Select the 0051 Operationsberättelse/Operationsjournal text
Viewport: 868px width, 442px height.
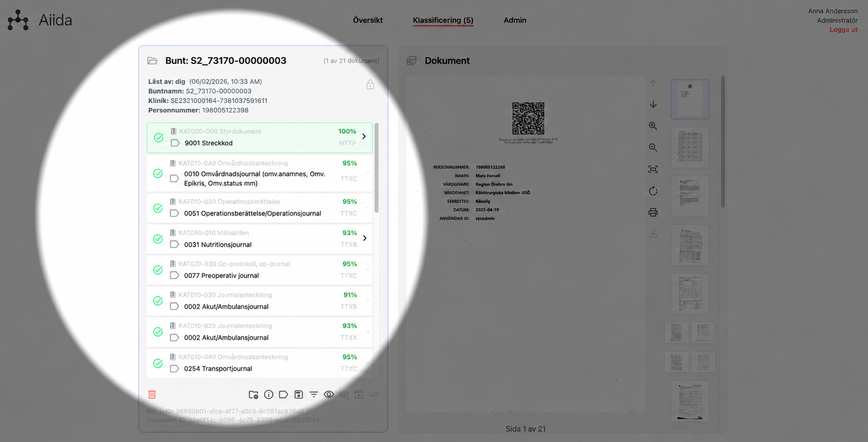(x=253, y=213)
